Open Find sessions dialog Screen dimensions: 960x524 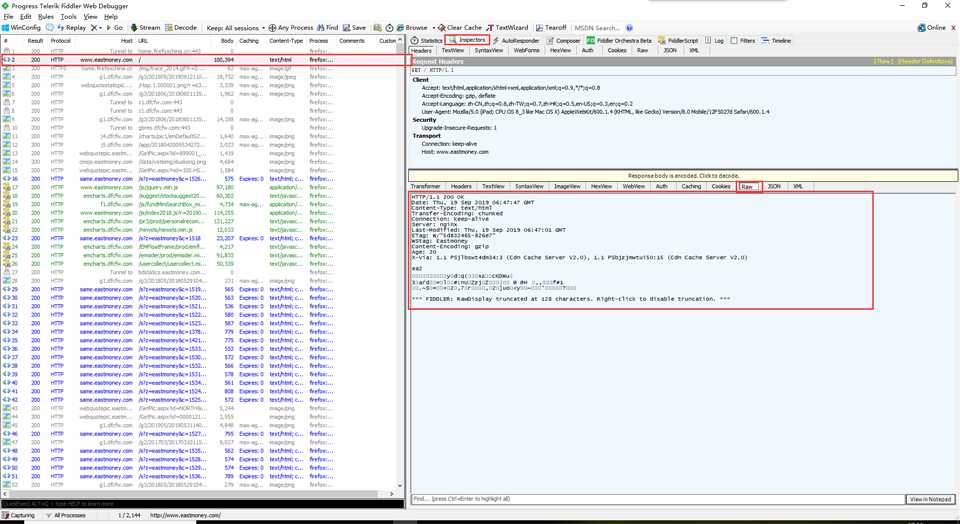[x=328, y=28]
